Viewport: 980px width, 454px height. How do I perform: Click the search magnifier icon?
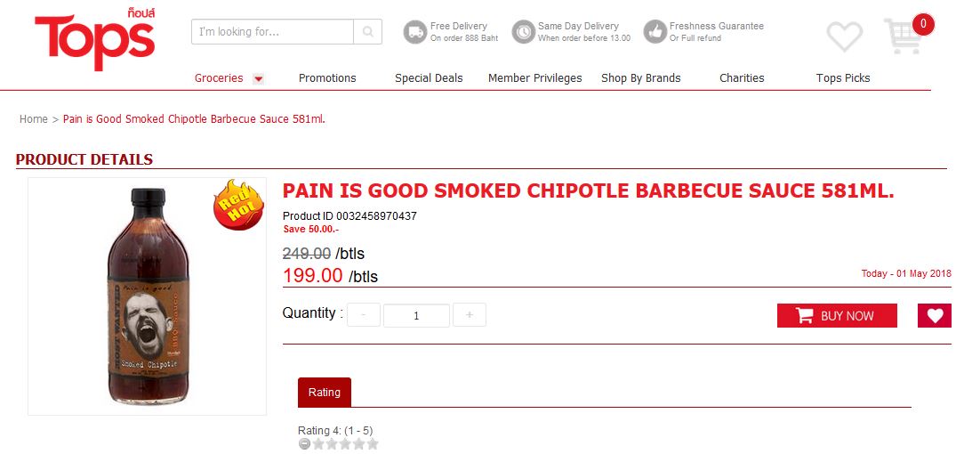[x=368, y=31]
